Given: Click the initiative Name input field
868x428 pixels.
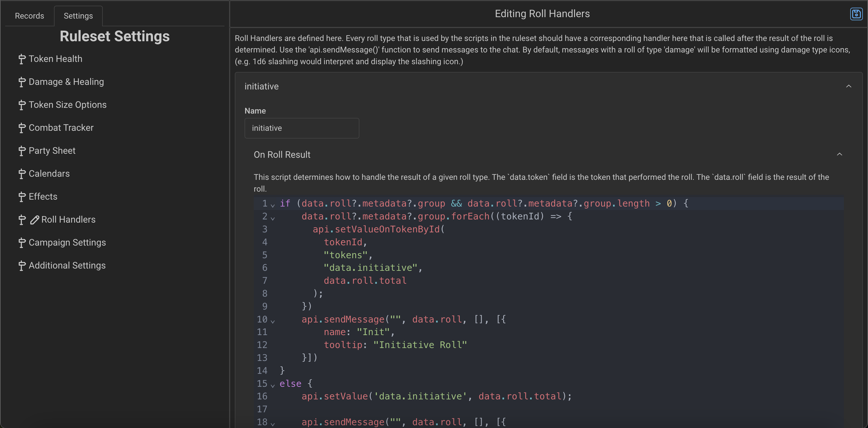Looking at the screenshot, I should point(301,128).
